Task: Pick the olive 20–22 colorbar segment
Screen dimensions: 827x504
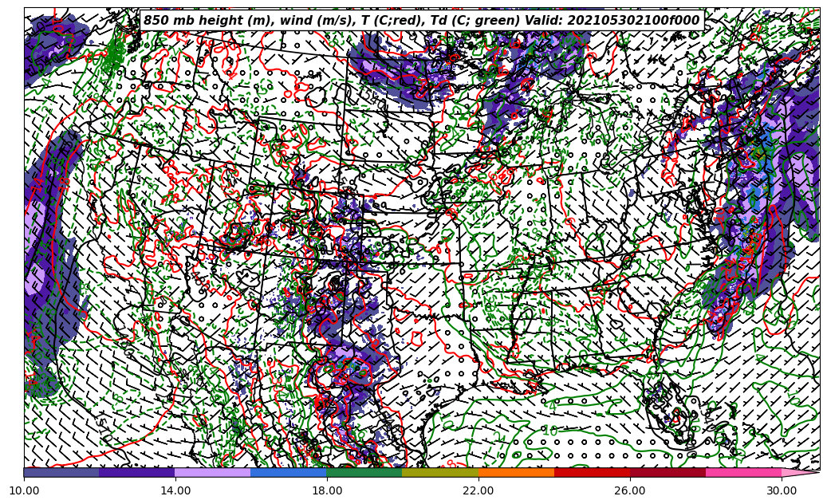Action: (440, 473)
